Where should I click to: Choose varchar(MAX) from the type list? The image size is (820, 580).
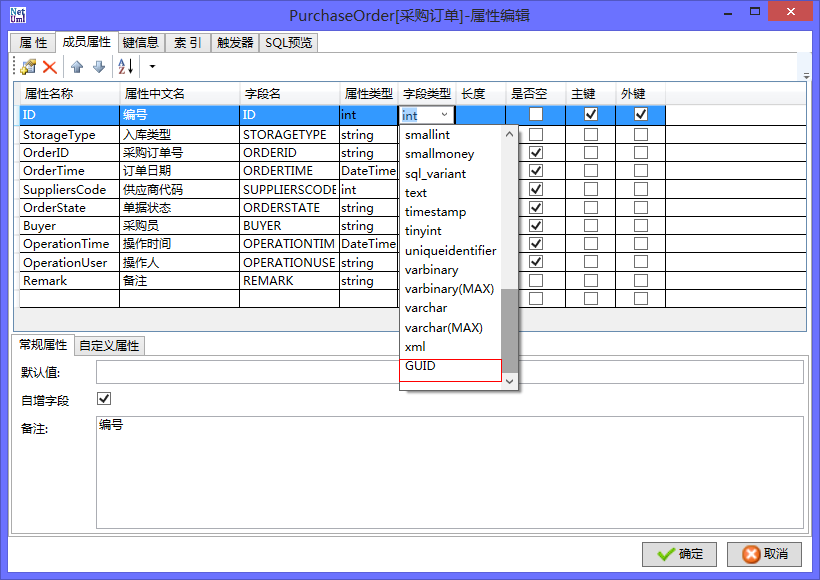coord(443,327)
